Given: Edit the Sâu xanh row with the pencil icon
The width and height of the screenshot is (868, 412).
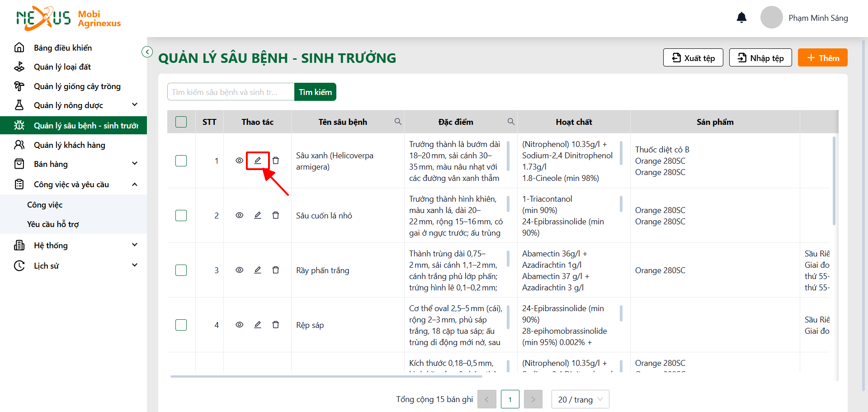Looking at the screenshot, I should pyautogui.click(x=258, y=161).
